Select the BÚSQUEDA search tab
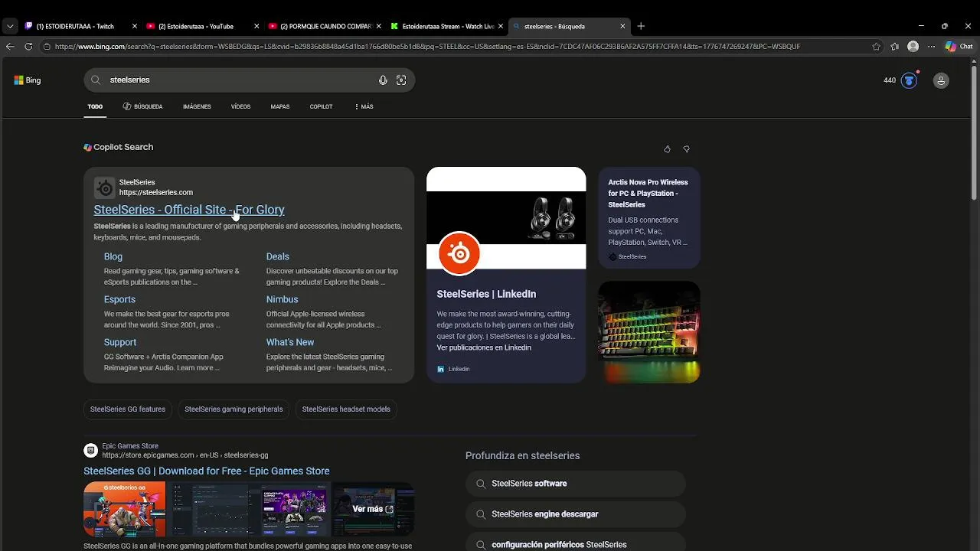 [142, 106]
